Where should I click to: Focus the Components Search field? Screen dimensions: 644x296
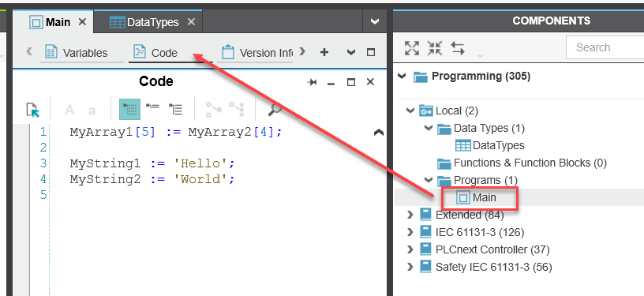tap(605, 47)
